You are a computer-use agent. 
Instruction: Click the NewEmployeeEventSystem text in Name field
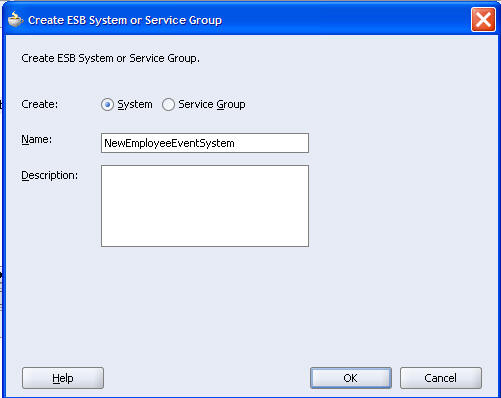(169, 143)
